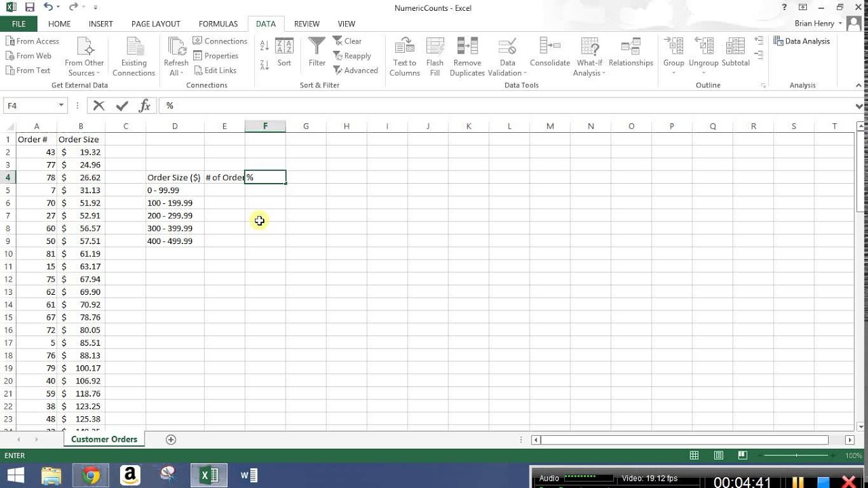
Task: Open Data Analysis tool
Action: click(x=802, y=41)
